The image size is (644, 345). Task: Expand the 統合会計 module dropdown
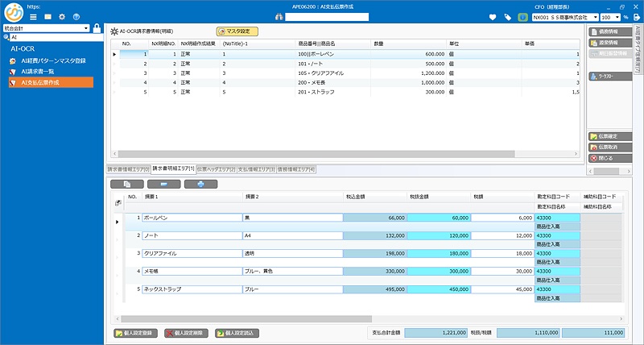[x=85, y=27]
